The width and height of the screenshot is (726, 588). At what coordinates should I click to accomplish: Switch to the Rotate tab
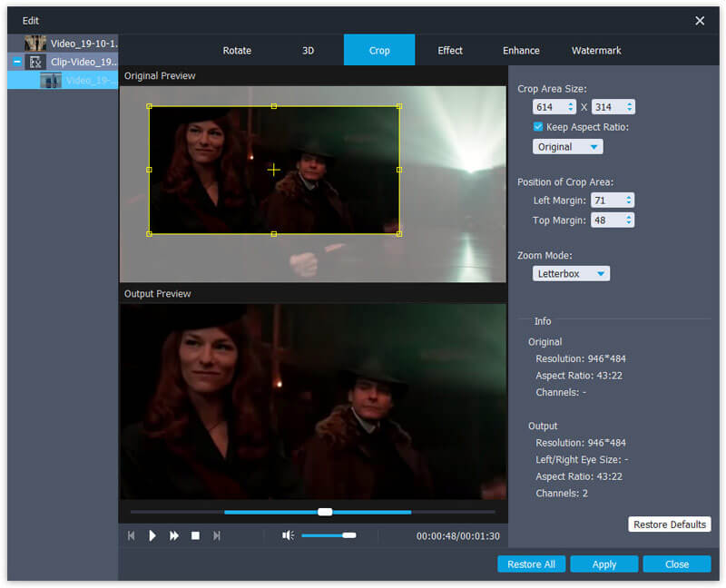pyautogui.click(x=237, y=51)
